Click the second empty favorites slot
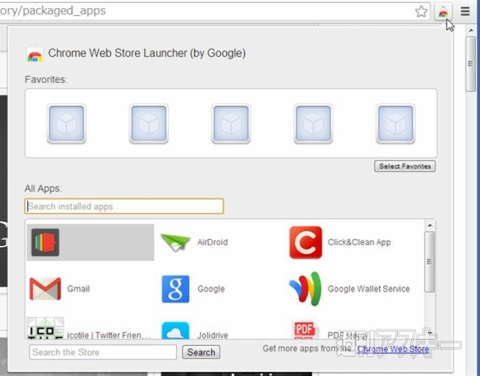480x376 pixels. tap(149, 124)
